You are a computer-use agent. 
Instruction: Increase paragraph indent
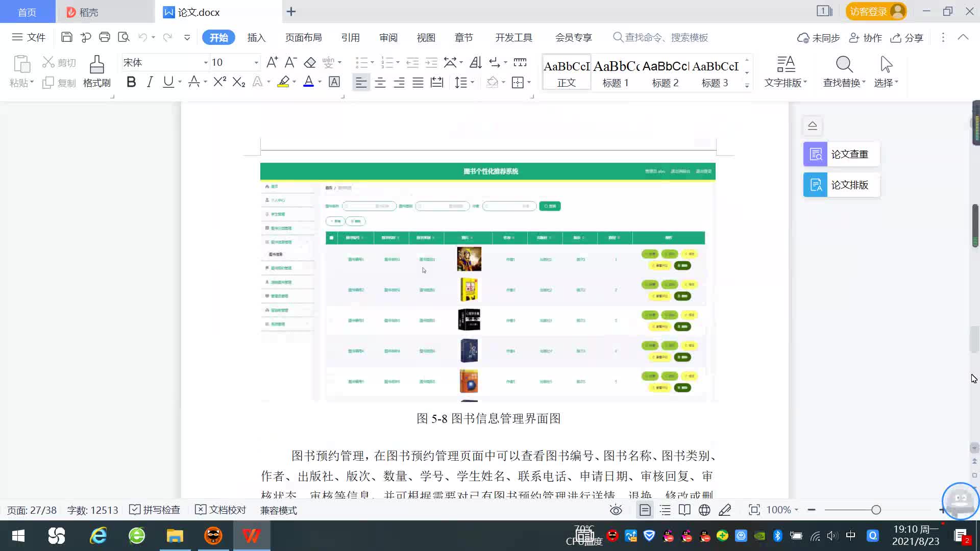pyautogui.click(x=431, y=62)
